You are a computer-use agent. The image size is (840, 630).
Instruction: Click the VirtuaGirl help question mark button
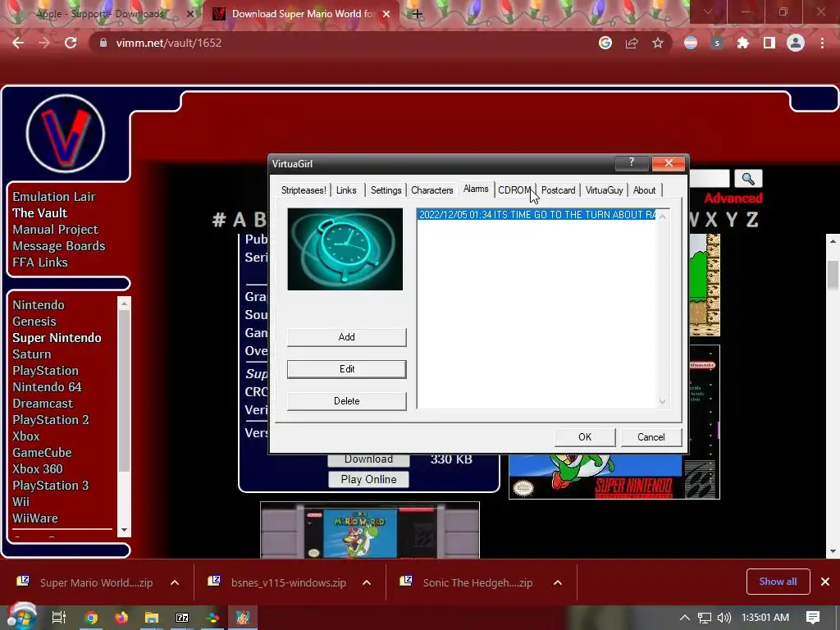click(x=631, y=163)
